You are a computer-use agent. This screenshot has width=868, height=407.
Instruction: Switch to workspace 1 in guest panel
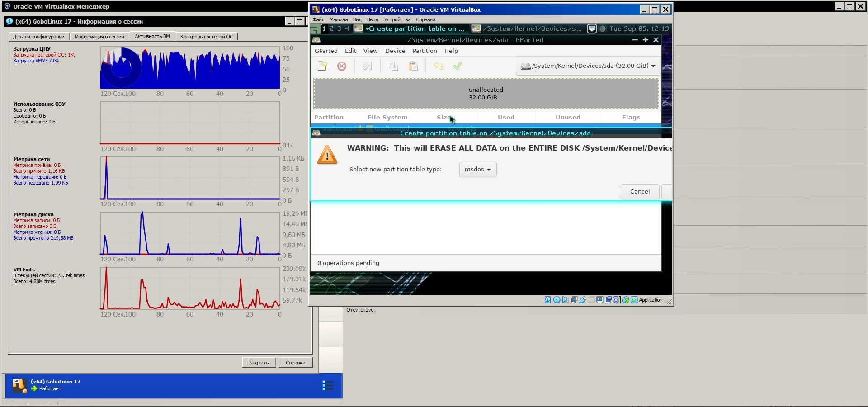(324, 28)
